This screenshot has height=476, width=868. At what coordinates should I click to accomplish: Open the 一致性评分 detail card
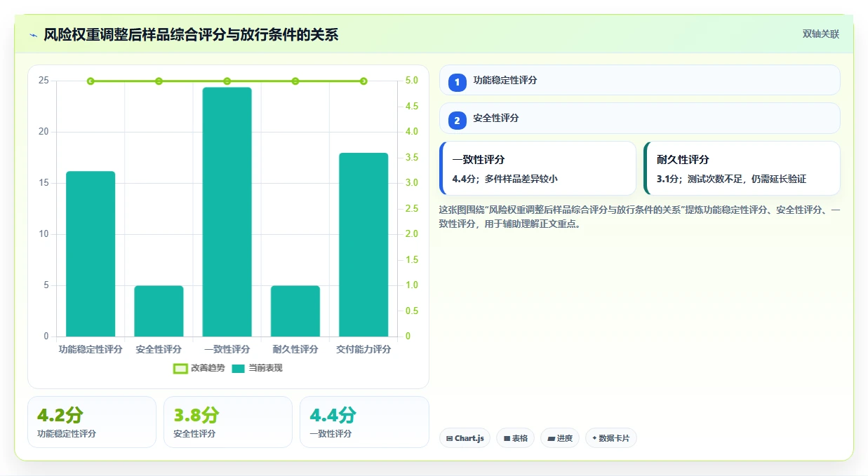tap(538, 168)
